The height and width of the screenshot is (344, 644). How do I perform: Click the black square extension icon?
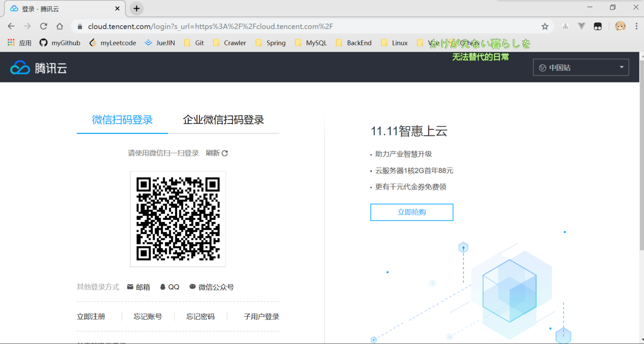[x=598, y=26]
